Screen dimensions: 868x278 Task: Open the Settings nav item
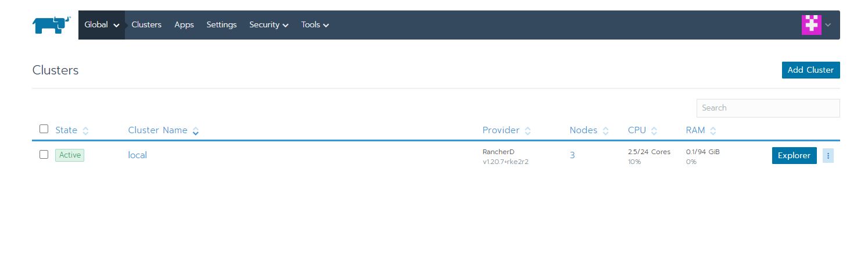point(221,25)
